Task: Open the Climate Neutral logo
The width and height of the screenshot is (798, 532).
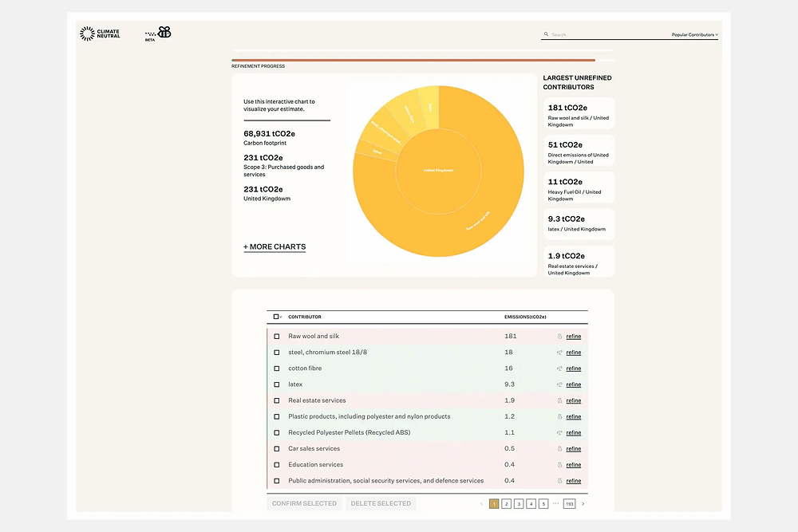Action: click(x=100, y=33)
